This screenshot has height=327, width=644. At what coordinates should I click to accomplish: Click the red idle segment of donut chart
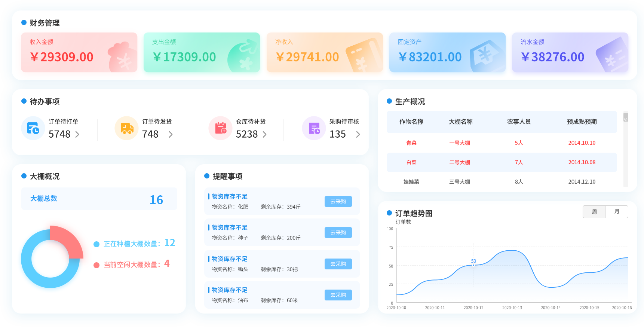(69, 239)
